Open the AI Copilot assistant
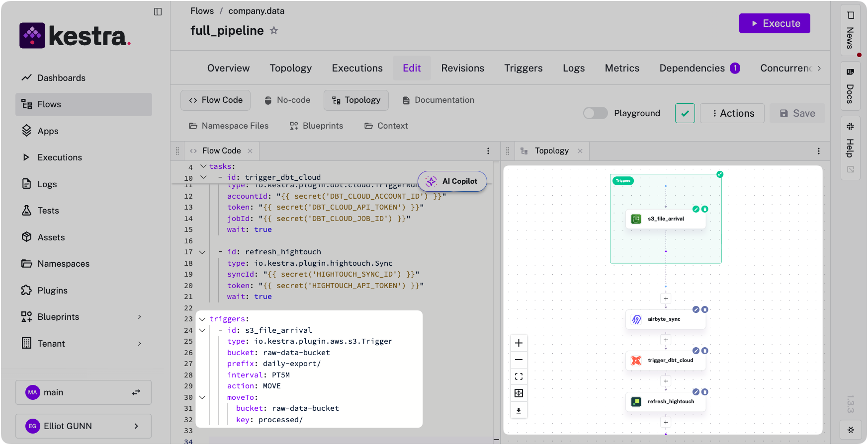Viewport: 868px width, 445px height. point(452,181)
